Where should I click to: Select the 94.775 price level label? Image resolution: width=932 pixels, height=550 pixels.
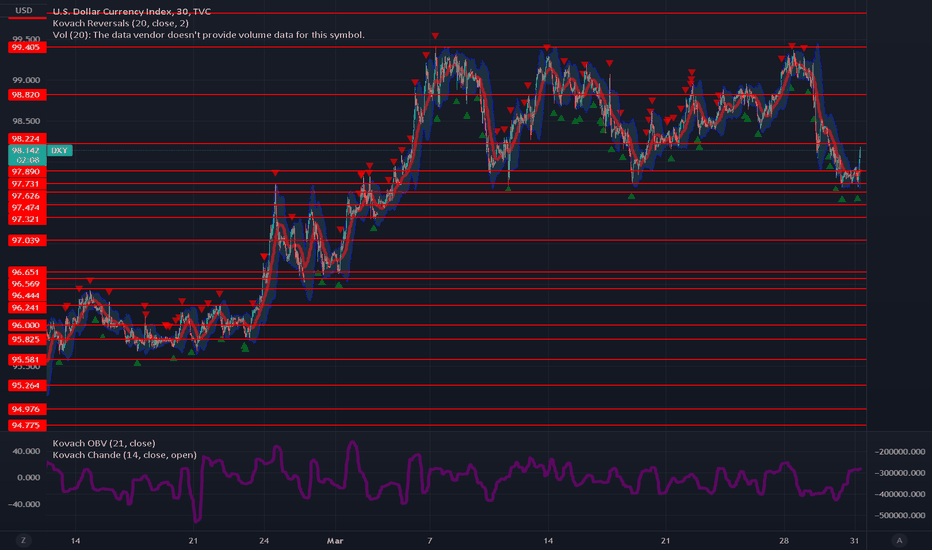[x=27, y=425]
